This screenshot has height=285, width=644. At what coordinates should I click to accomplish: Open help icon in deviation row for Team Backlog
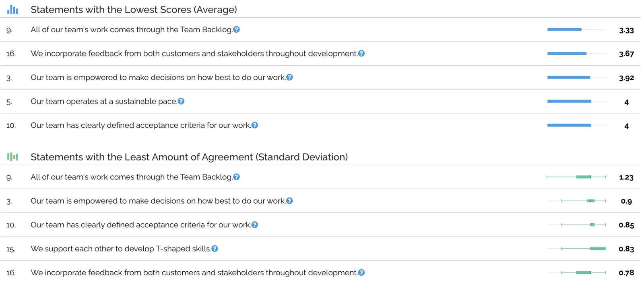(237, 177)
